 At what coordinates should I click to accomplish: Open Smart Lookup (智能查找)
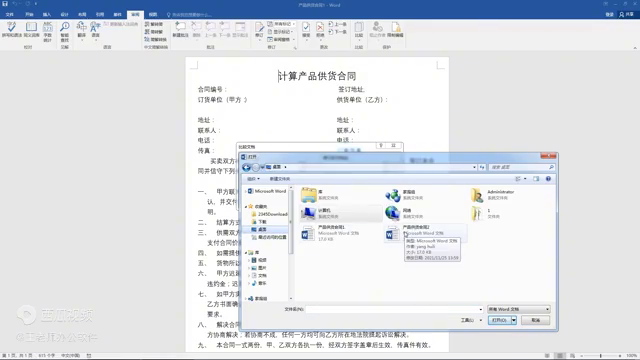[x=64, y=31]
